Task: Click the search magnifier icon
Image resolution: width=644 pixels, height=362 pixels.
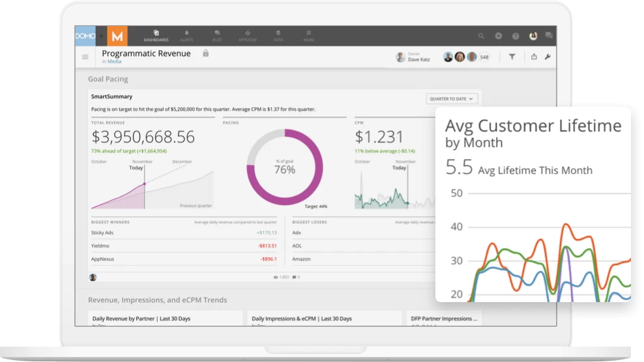Action: click(482, 36)
